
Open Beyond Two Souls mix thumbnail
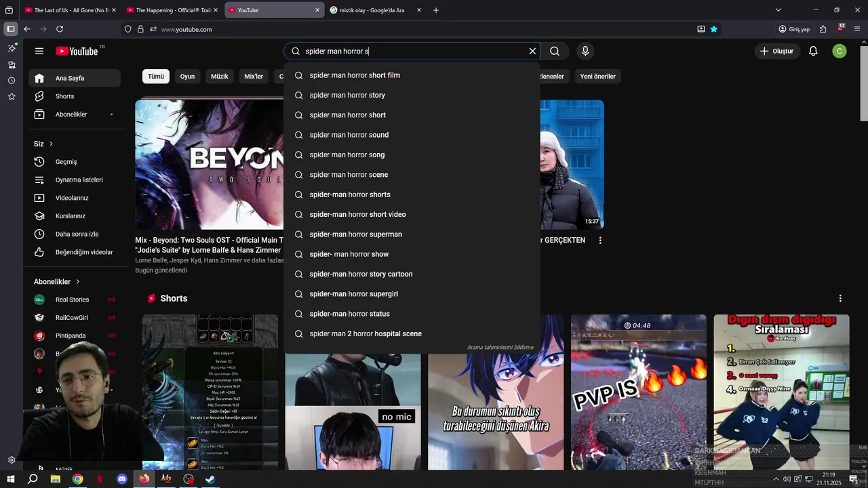point(209,164)
